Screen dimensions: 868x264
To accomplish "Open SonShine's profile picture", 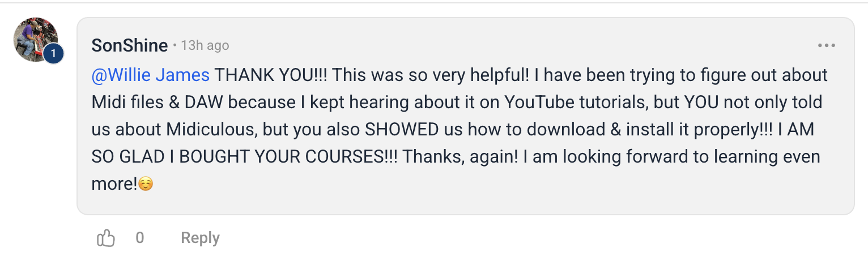I will [x=34, y=38].
